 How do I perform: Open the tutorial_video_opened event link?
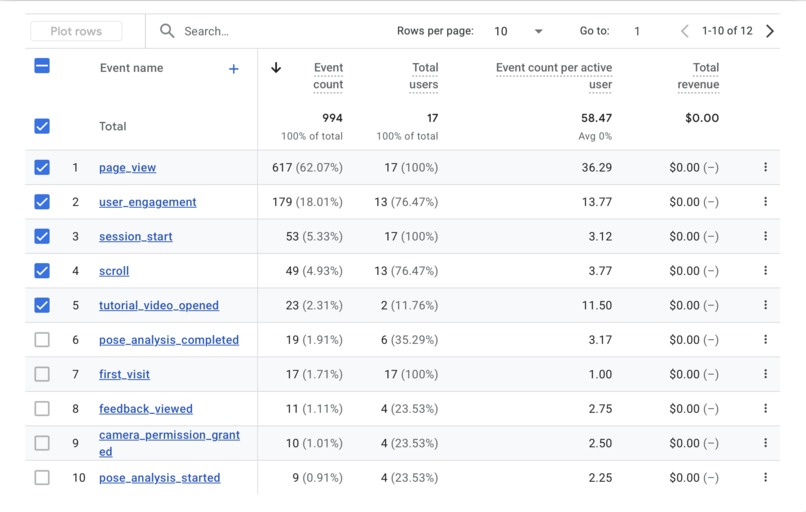click(x=159, y=305)
